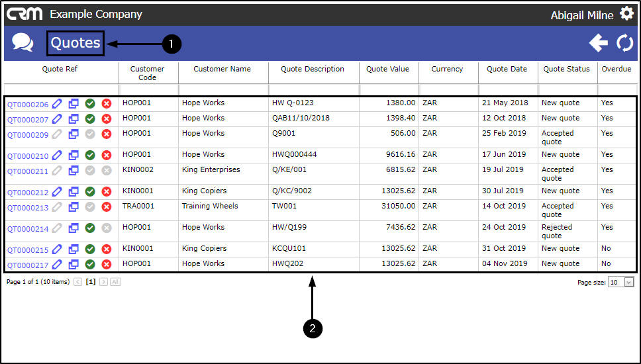Edit quote QT0000212 via pencil icon
This screenshot has height=364, width=641.
[x=57, y=192]
